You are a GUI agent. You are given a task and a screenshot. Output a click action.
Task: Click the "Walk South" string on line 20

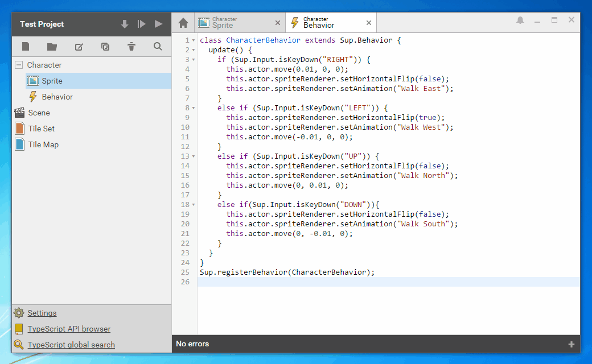pos(423,224)
